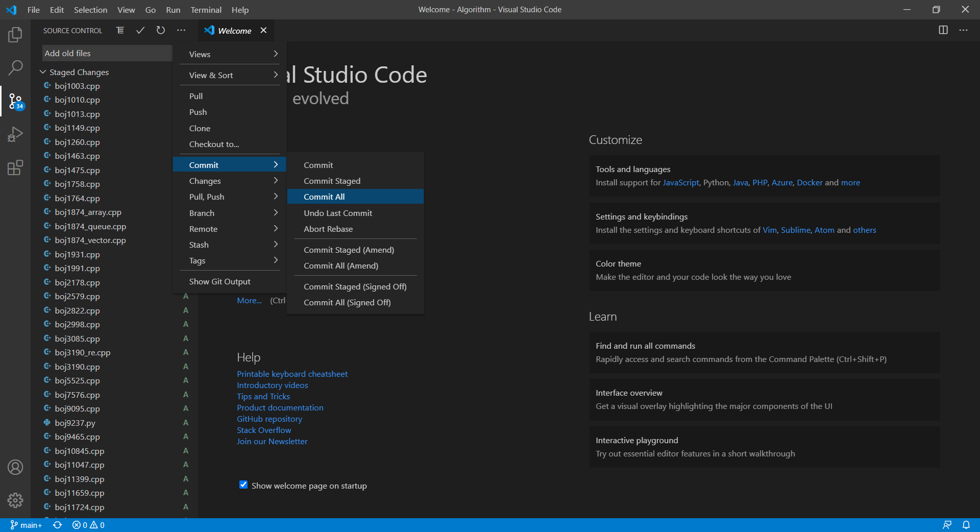Open notifications bell in status bar
This screenshot has width=980, height=532.
(966, 525)
